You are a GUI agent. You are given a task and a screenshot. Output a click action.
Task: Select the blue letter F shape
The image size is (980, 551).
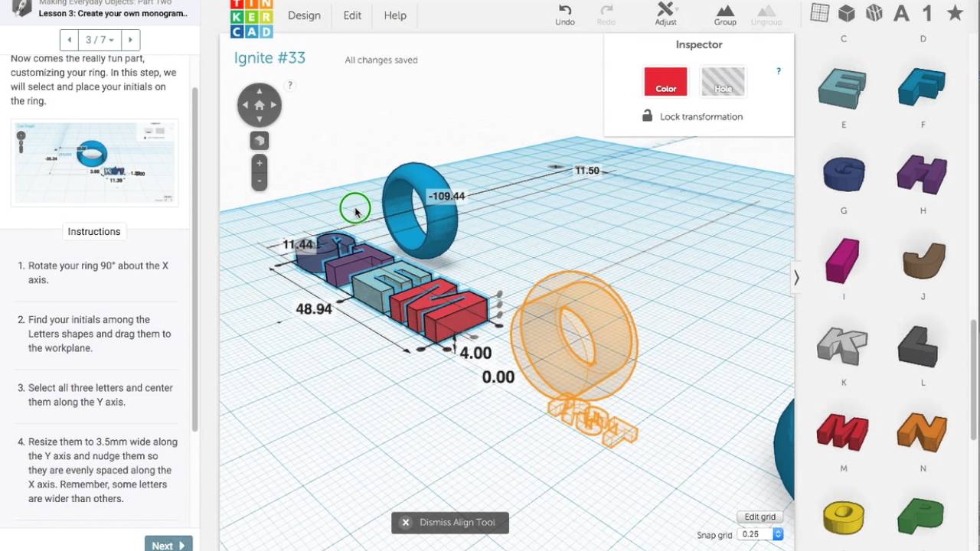[923, 86]
